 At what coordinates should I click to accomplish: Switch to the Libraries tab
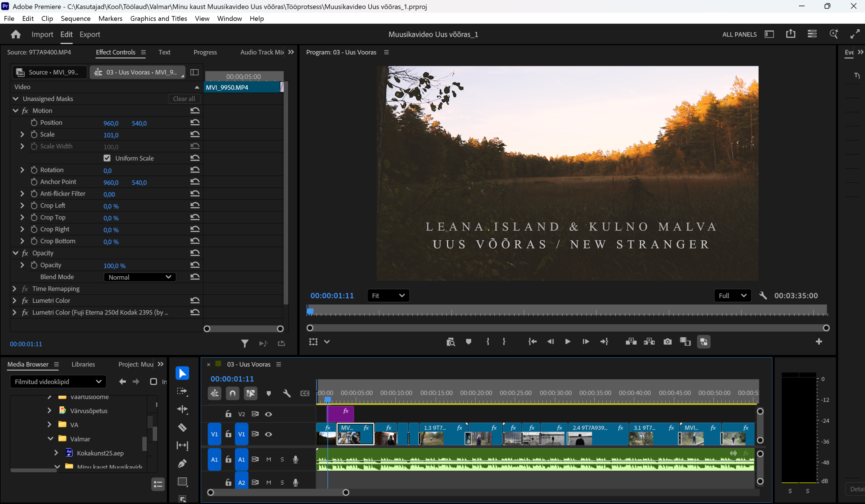point(83,364)
